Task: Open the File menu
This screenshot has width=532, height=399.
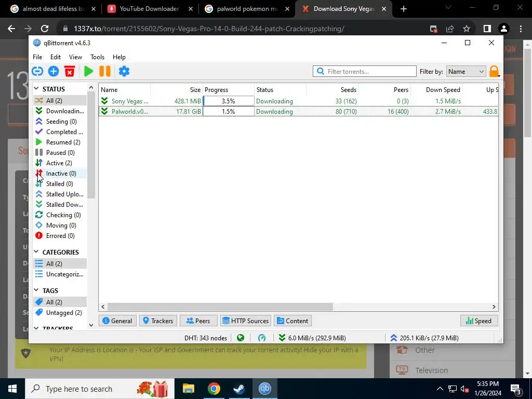Action: tap(37, 57)
